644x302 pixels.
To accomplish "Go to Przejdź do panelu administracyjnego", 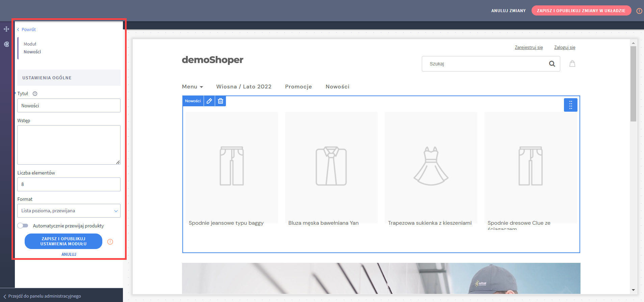I will [42, 296].
